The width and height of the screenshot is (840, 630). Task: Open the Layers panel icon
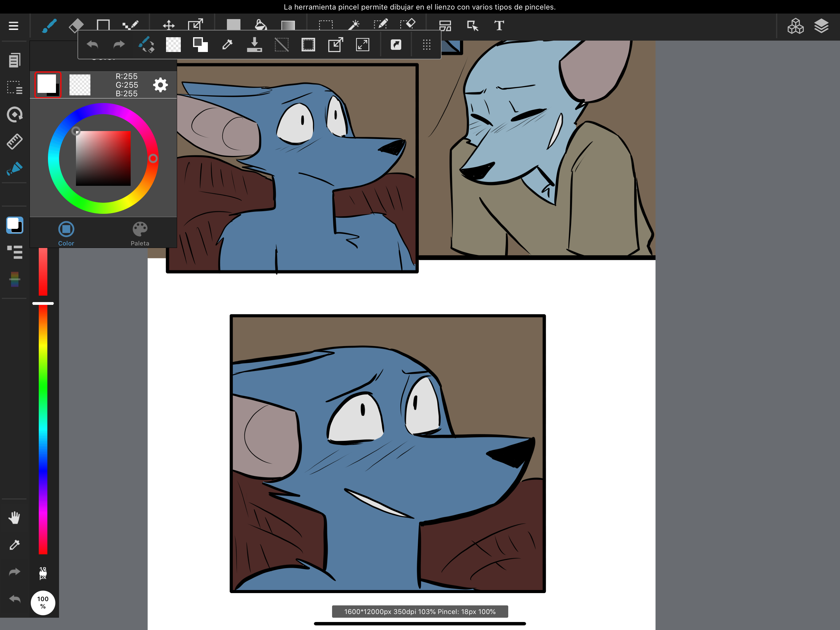pyautogui.click(x=821, y=26)
